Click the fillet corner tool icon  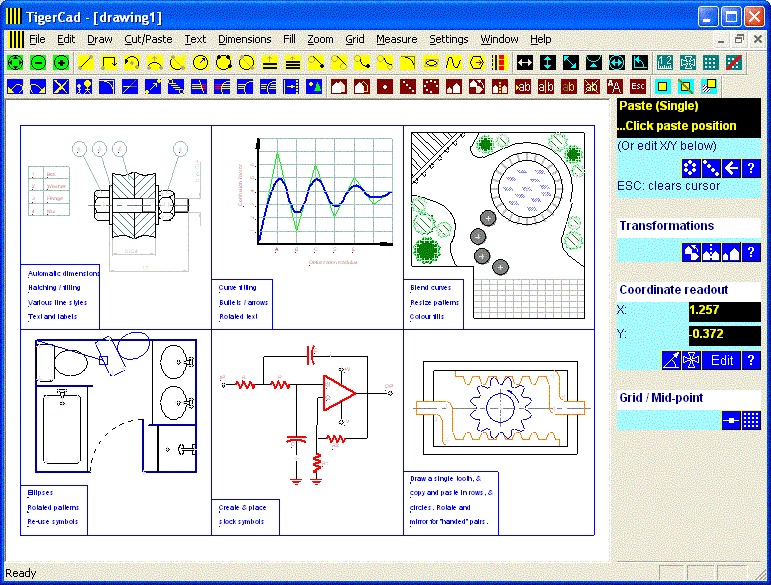click(107, 87)
